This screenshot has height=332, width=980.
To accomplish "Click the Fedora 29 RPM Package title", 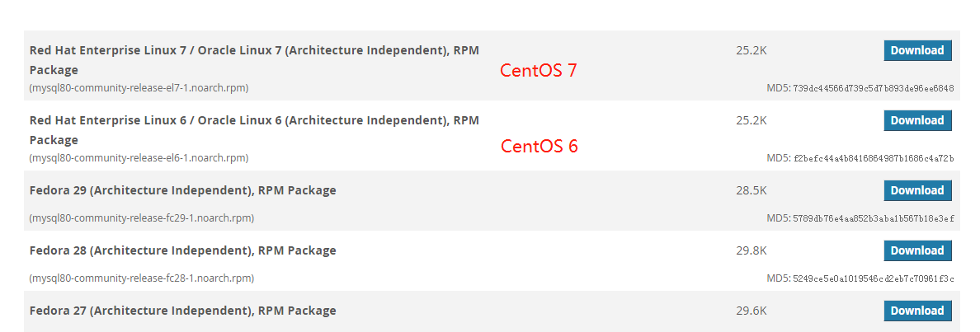I will pyautogui.click(x=182, y=190).
